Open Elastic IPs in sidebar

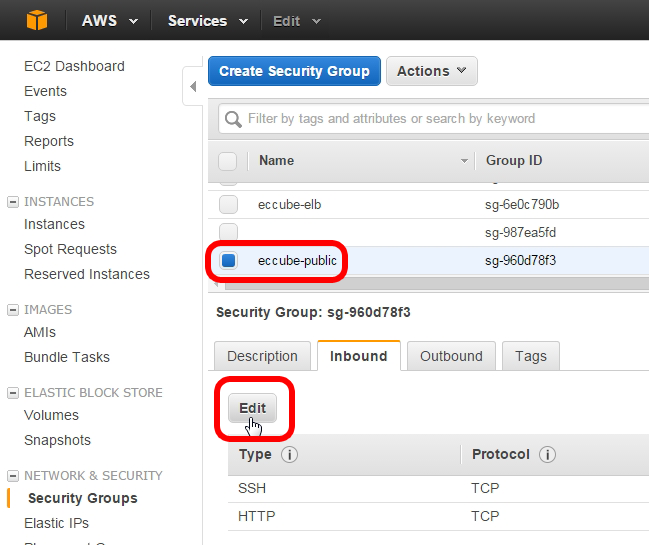click(x=56, y=523)
